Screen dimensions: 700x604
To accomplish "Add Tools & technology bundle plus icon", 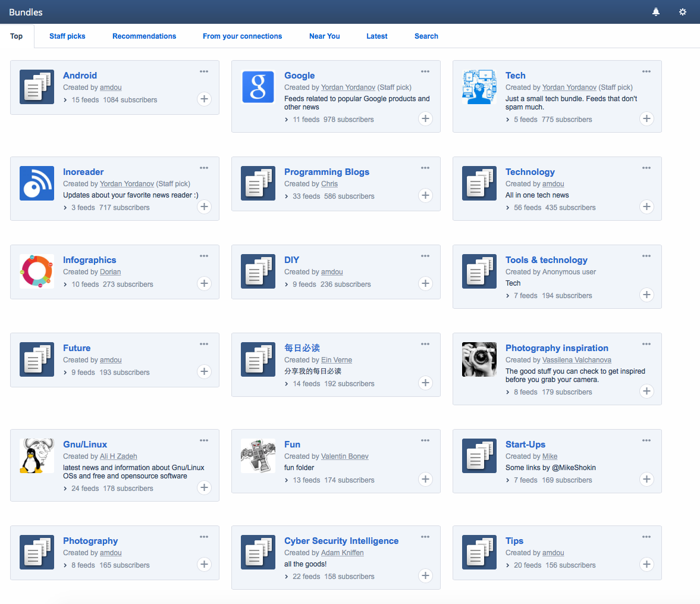I will [x=646, y=295].
